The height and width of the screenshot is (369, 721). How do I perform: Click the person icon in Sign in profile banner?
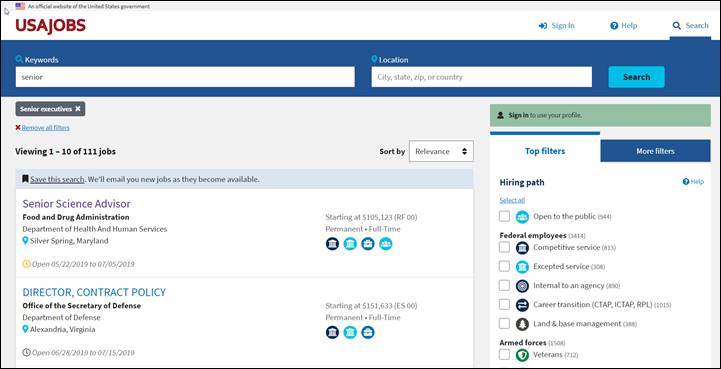pyautogui.click(x=501, y=115)
